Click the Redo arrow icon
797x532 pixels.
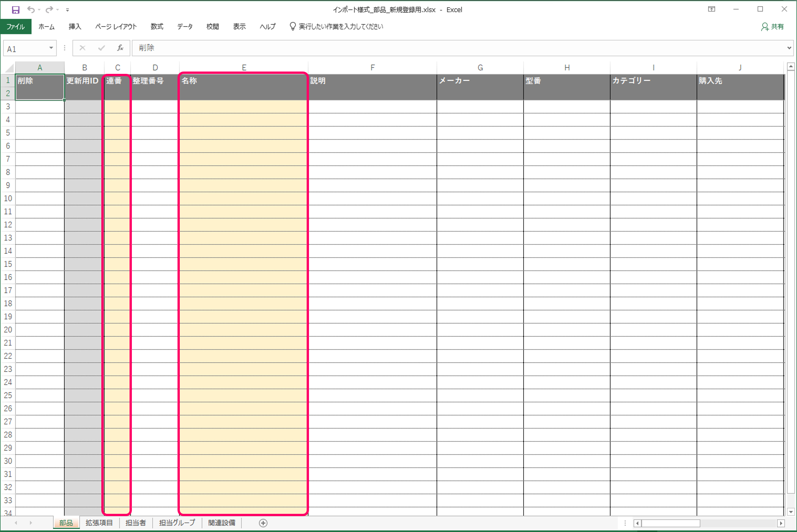point(49,10)
